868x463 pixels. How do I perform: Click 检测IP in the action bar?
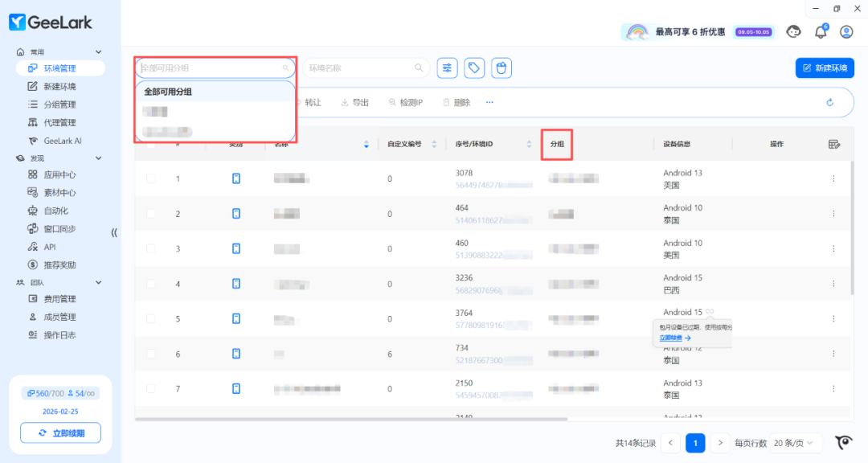pyautogui.click(x=406, y=102)
